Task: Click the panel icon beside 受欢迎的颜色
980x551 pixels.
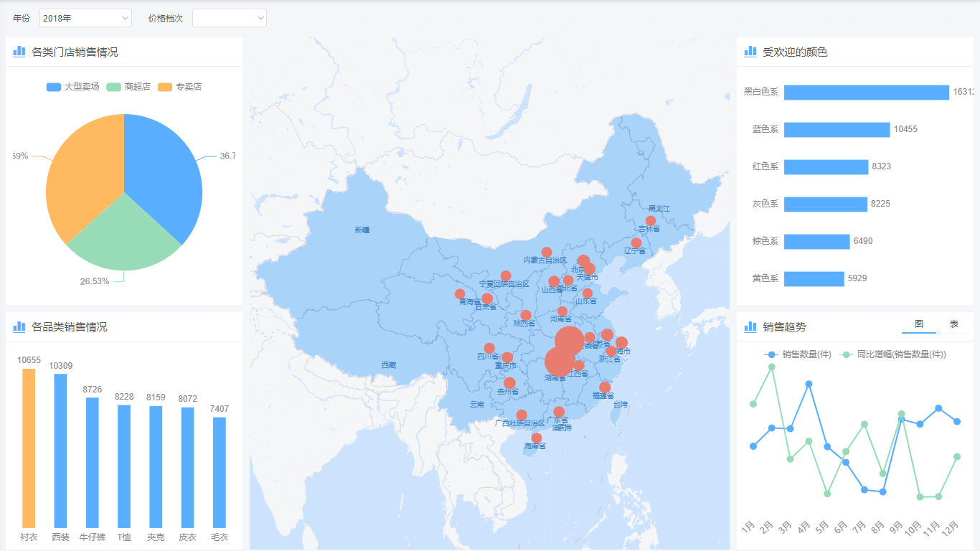Action: pos(750,51)
